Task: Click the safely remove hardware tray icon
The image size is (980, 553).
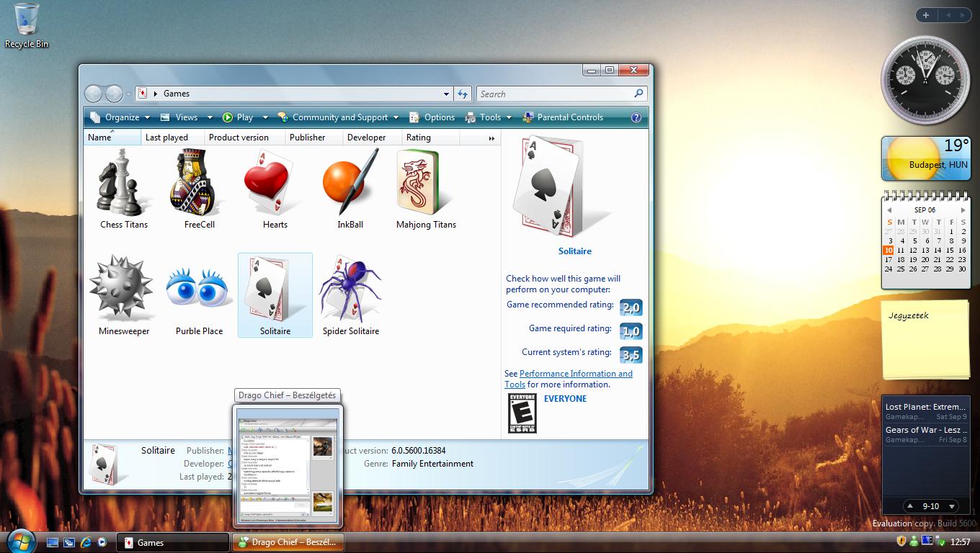Action: click(940, 541)
